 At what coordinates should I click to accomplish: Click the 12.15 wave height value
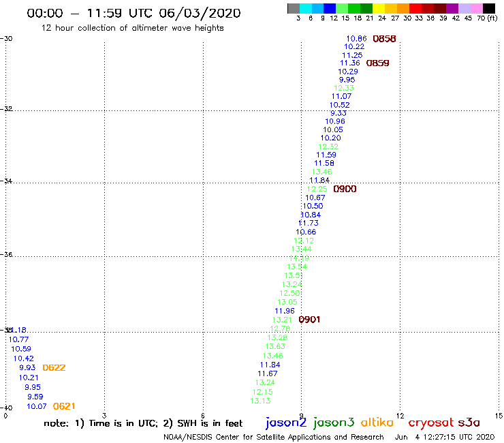click(x=263, y=392)
